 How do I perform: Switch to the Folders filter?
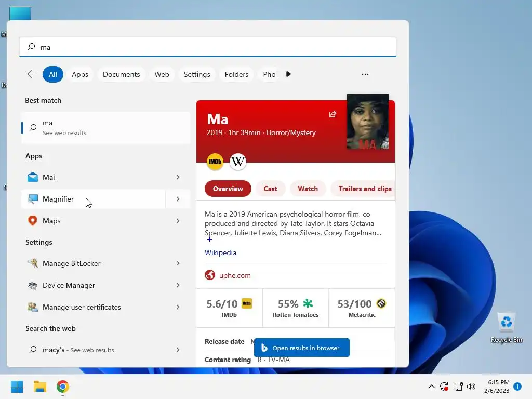tap(236, 74)
